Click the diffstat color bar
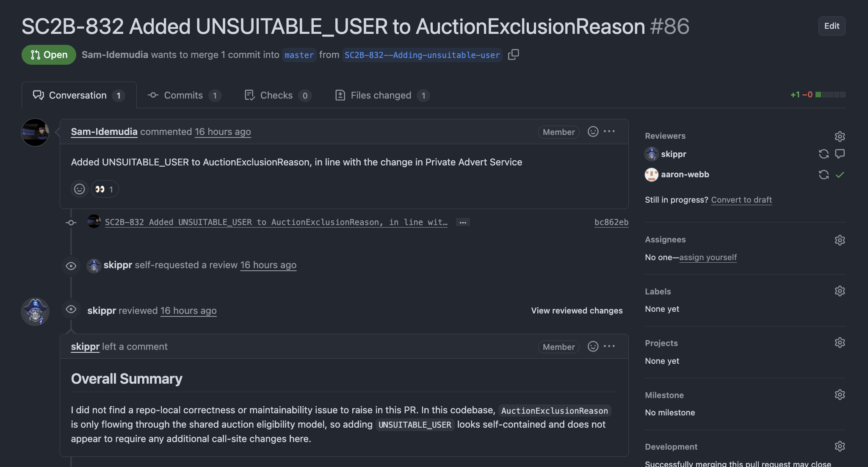868x467 pixels. tap(830, 95)
